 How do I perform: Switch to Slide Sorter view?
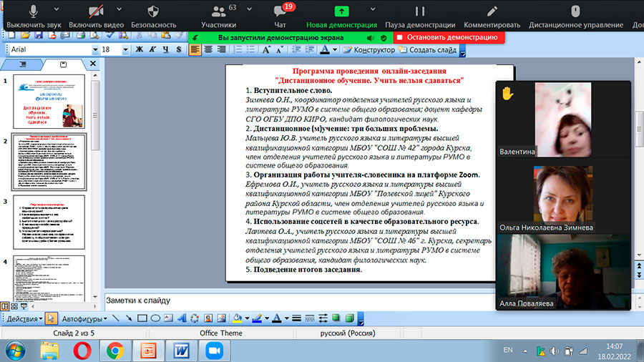(14, 306)
